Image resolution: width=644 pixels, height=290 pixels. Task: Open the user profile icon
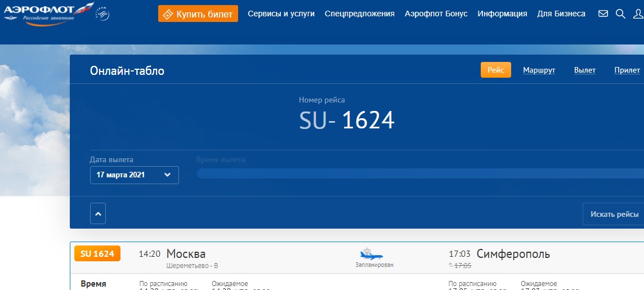(638, 14)
